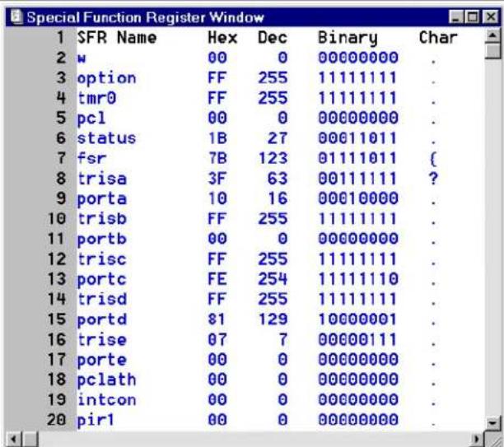Click the vertical scrollbar up arrow

click(492, 35)
